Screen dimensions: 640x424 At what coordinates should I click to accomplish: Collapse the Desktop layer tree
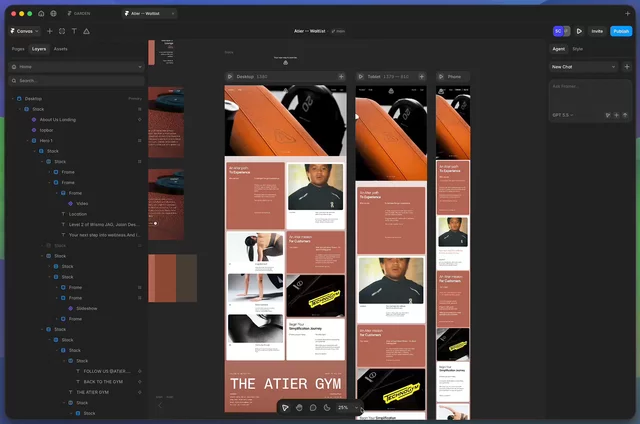(x=13, y=99)
